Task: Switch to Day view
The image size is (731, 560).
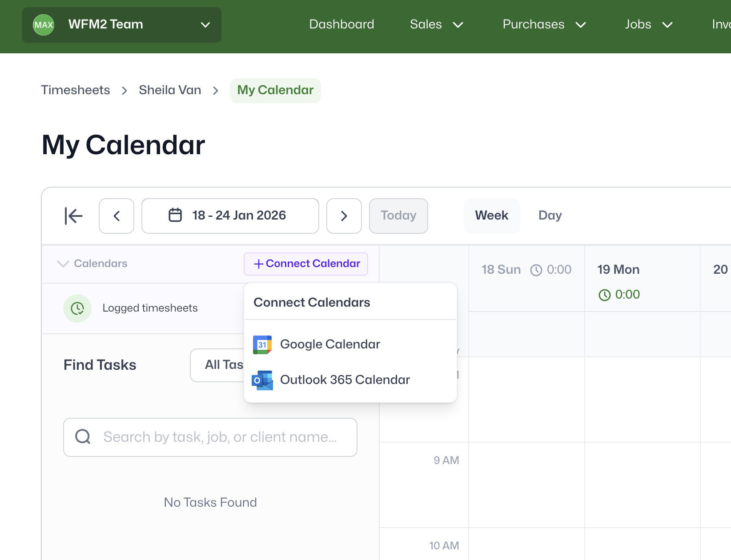Action: point(550,216)
